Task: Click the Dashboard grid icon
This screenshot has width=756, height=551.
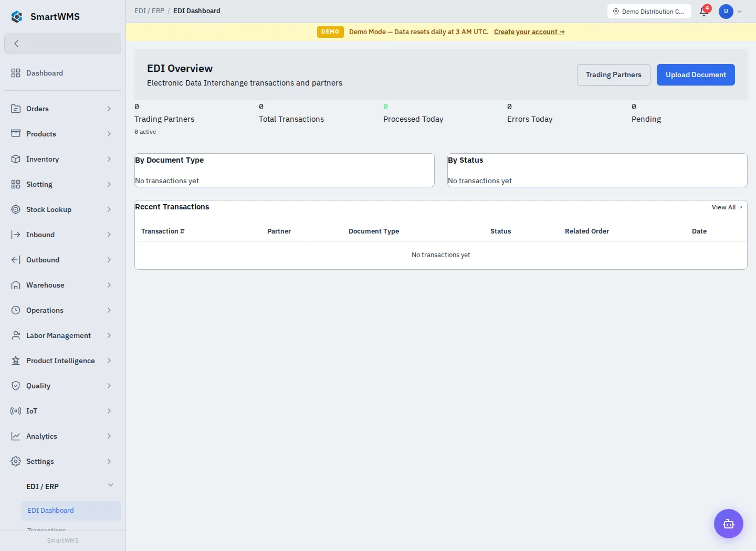Action: click(16, 73)
